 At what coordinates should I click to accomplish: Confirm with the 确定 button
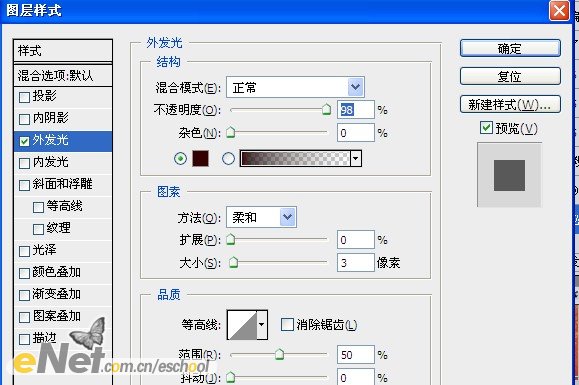(x=510, y=48)
